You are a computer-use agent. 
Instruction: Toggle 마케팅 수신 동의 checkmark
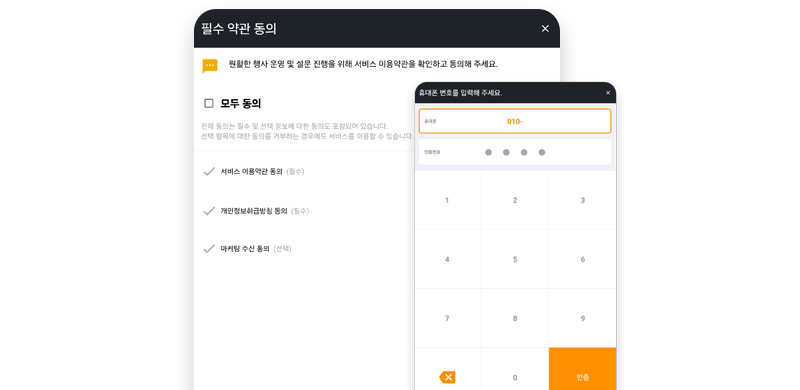pyautogui.click(x=209, y=249)
